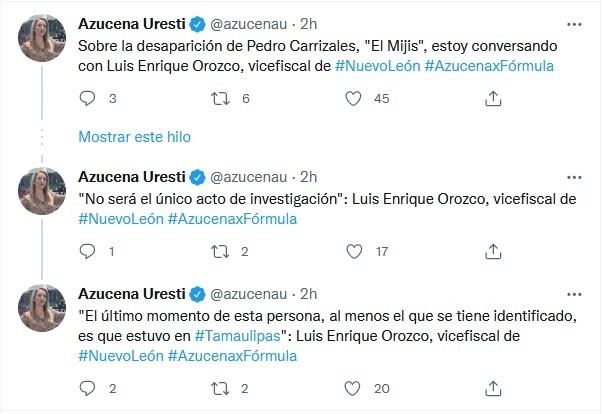Share the tweet mentioning Tamaulipas
This screenshot has width=603, height=414.
tap(493, 388)
